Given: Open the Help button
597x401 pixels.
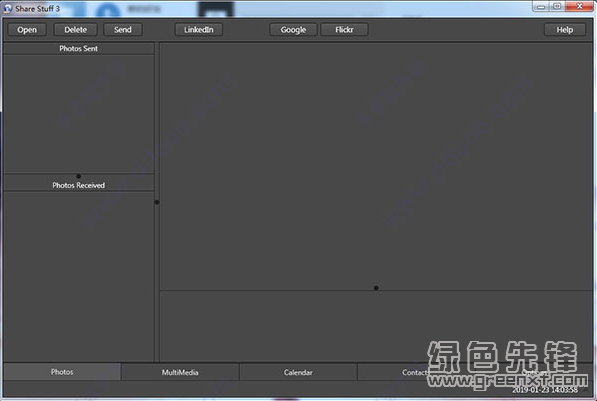Looking at the screenshot, I should pos(565,30).
